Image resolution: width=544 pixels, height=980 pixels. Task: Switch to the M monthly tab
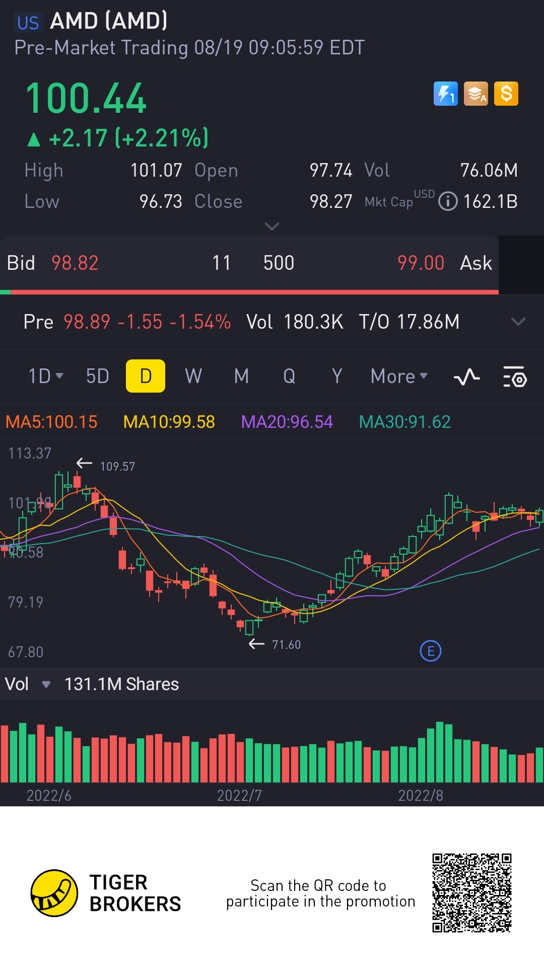click(241, 376)
